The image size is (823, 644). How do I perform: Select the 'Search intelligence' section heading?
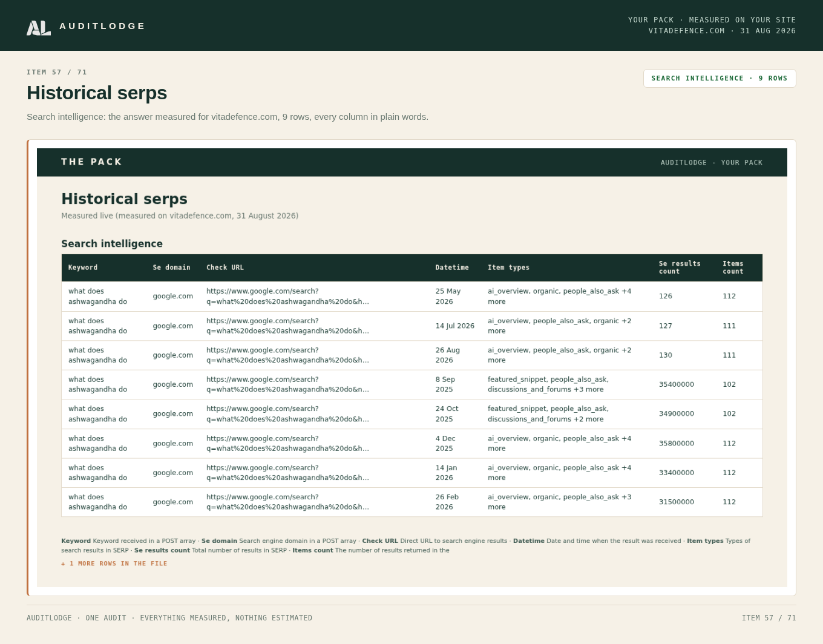pos(112,243)
